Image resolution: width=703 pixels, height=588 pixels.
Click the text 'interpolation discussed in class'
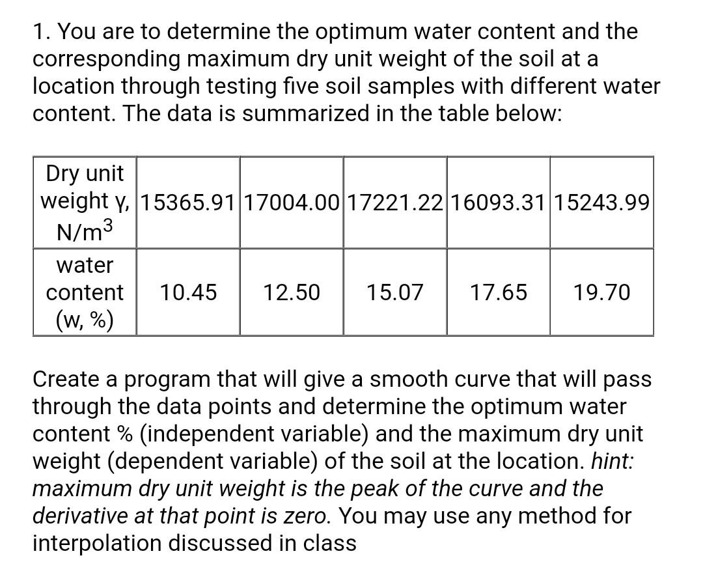(195, 542)
